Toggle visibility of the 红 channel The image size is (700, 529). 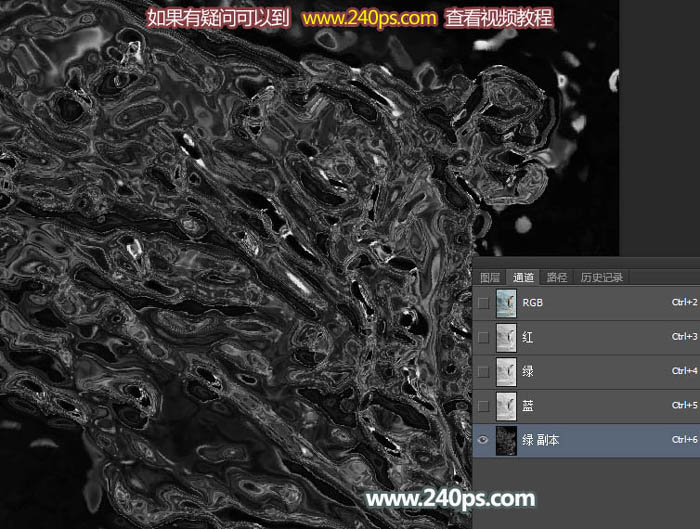[x=483, y=337]
